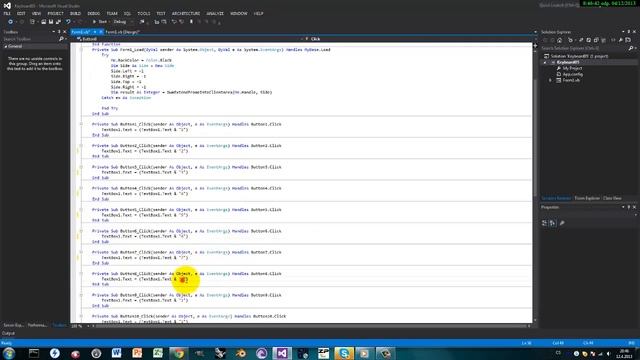Screen dimensions: 640x360
Task: Open the BUILD menu
Action: pyautogui.click(x=75, y=13)
